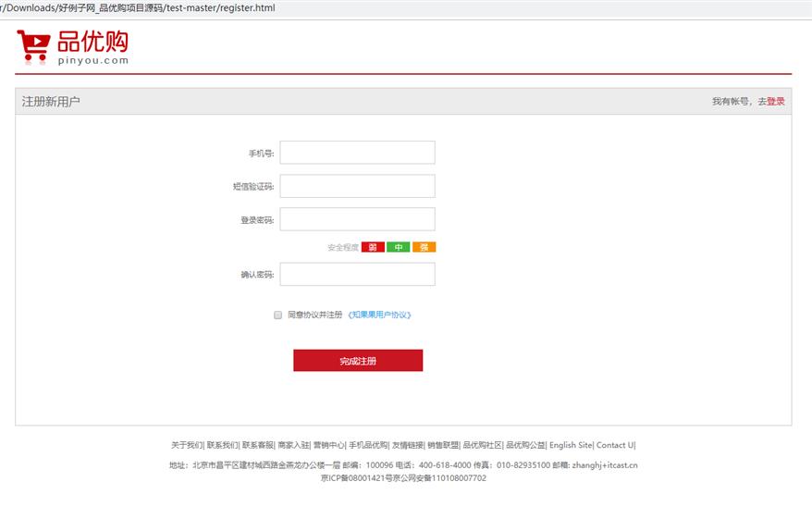The width and height of the screenshot is (812, 519).
Task: Select the 登录密码 input field
Action: tap(357, 219)
